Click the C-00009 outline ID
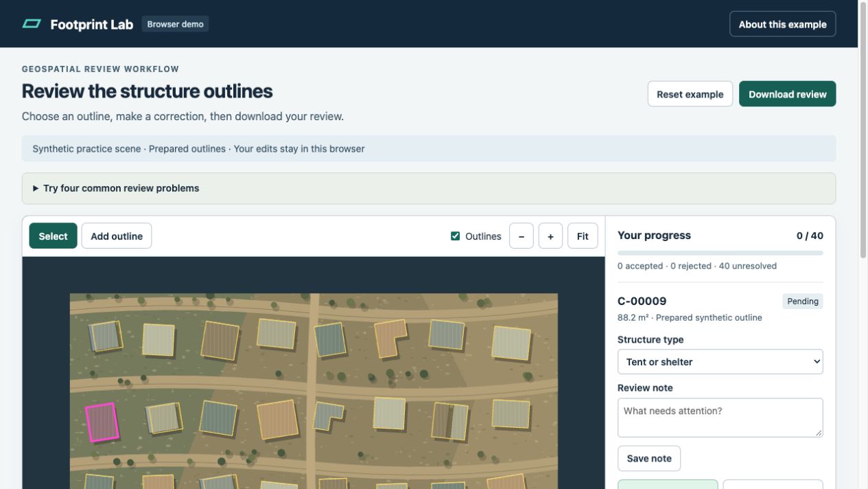 pos(642,301)
